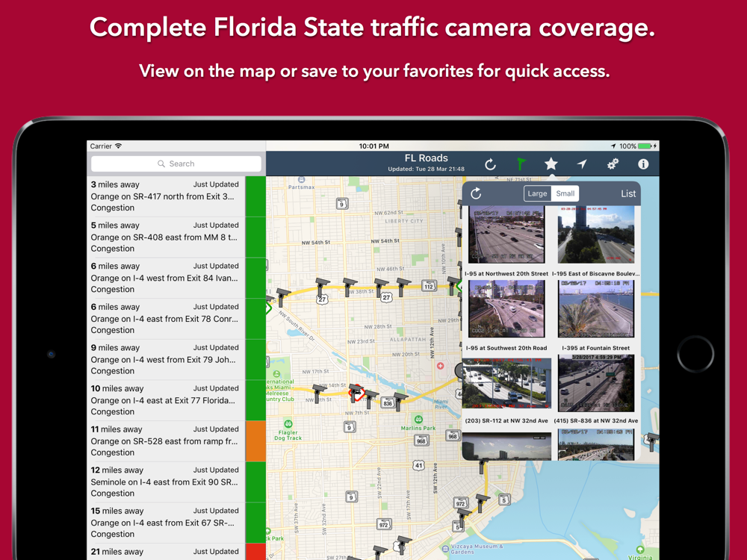Tap the Partsmax map pin
The height and width of the screenshot is (560, 747).
point(301,179)
